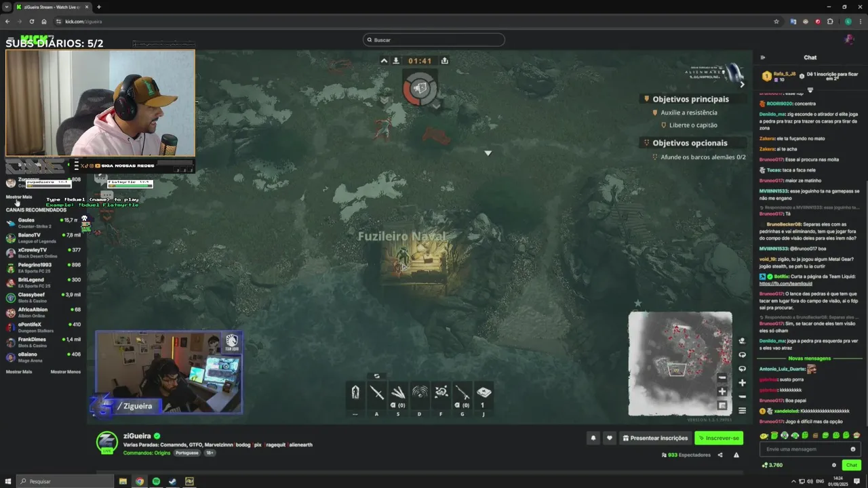Click the Windows Start button
This screenshot has height=488, width=868.
click(8, 481)
